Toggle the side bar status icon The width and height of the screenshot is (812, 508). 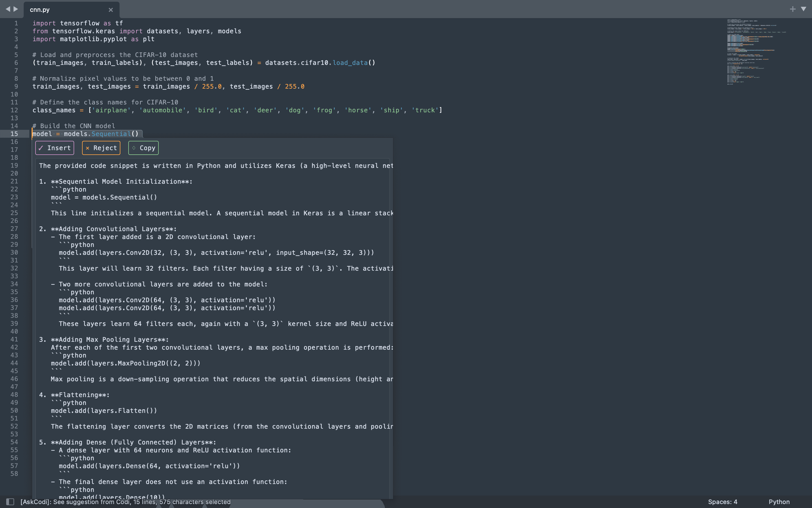(x=10, y=502)
